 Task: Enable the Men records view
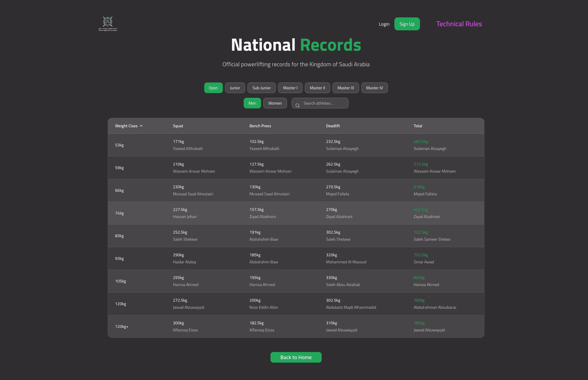tap(252, 103)
